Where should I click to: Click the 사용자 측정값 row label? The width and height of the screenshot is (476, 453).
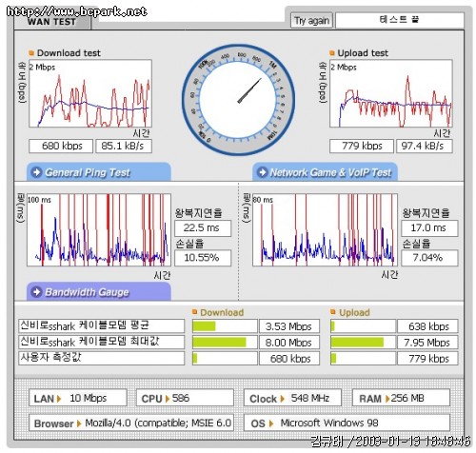[101, 358]
